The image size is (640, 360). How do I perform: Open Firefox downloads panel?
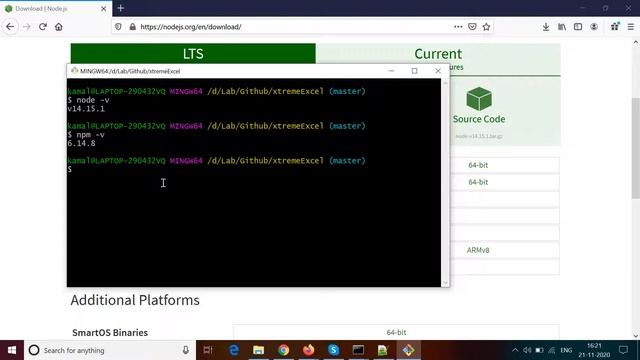546,27
